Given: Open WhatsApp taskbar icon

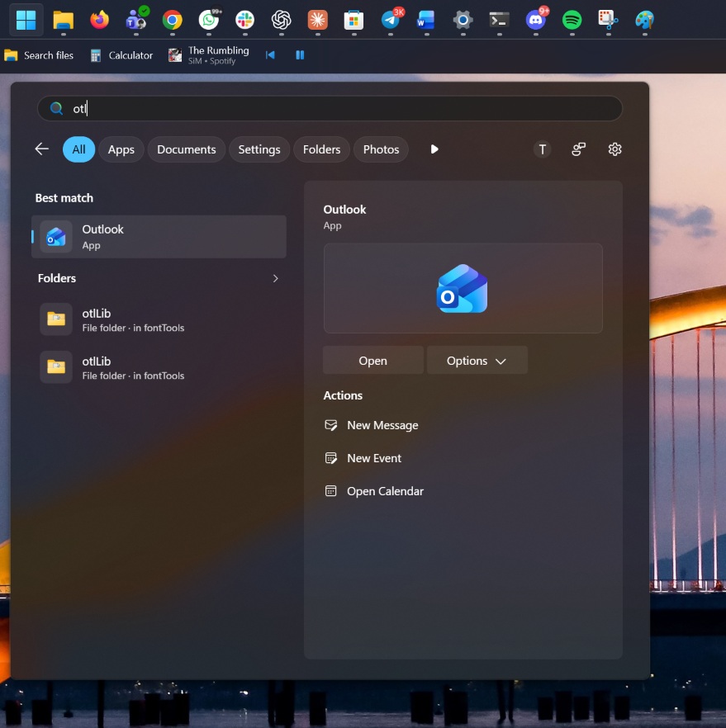Looking at the screenshot, I should coord(209,20).
